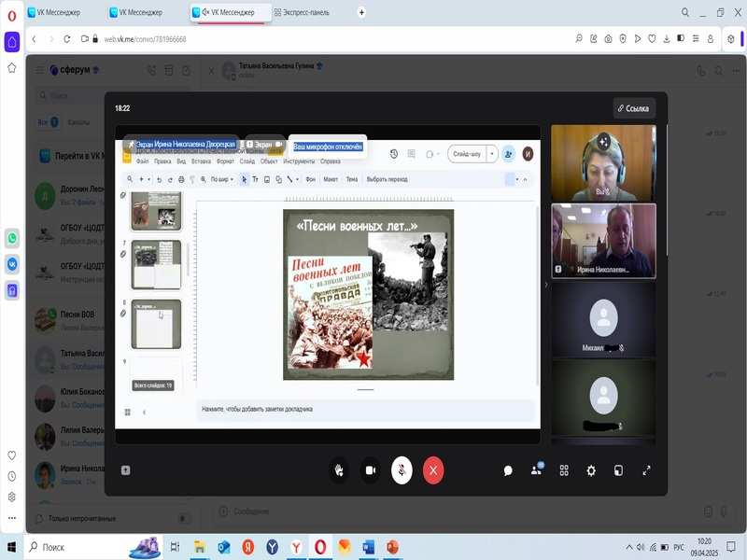Select your own video tile labeled Вы
This screenshot has width=747, height=560.
pos(603,162)
